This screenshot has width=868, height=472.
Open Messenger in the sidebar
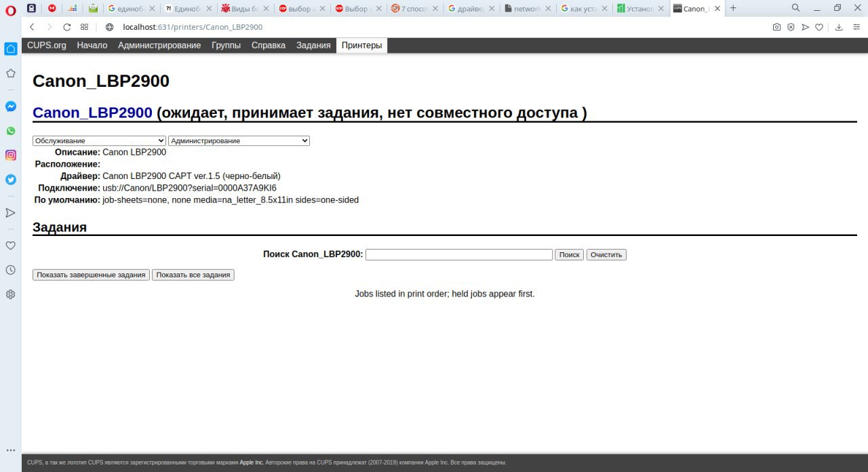pyautogui.click(x=11, y=106)
